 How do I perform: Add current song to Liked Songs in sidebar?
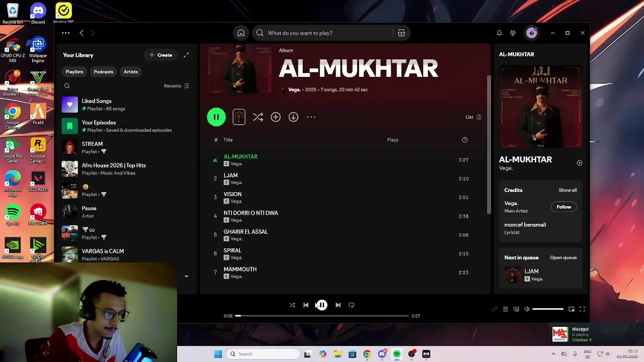point(580,163)
